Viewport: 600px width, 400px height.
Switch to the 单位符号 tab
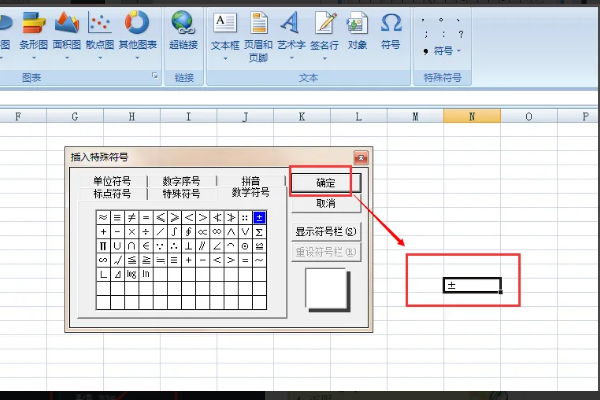click(112, 181)
